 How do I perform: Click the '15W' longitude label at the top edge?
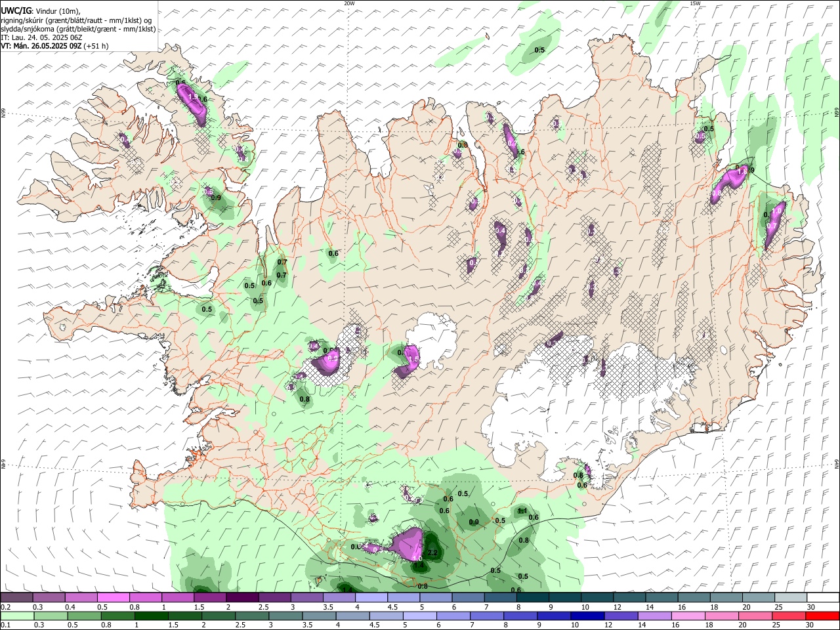click(695, 3)
